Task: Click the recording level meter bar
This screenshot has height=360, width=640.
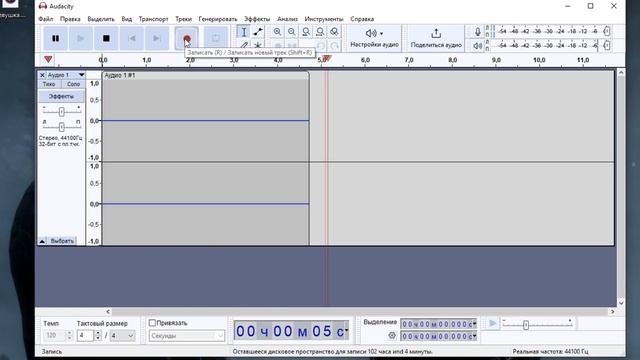Action: (549, 31)
